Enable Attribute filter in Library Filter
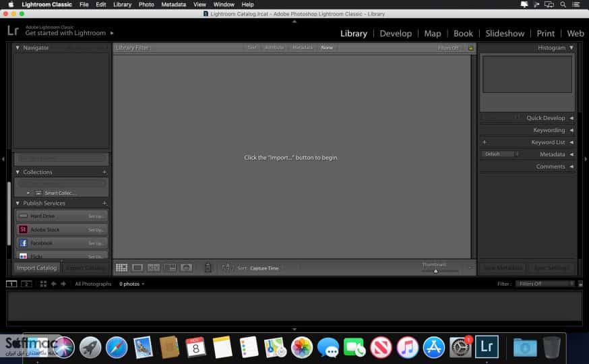 click(x=274, y=48)
